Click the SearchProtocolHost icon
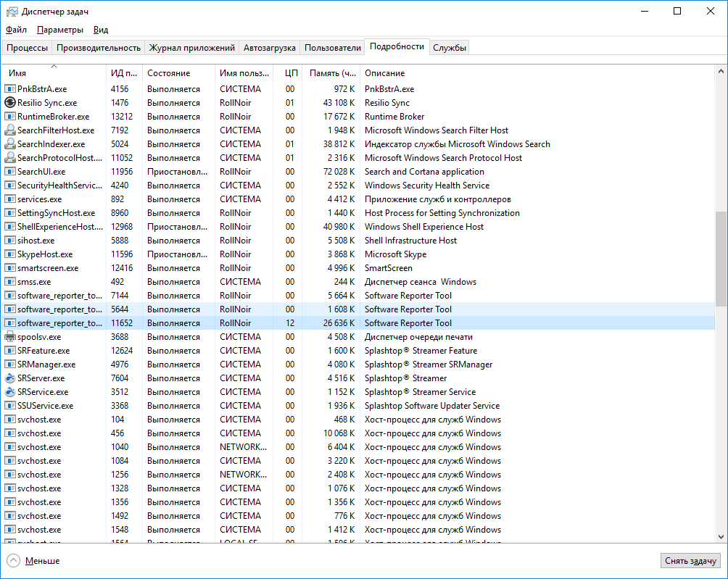 [x=9, y=158]
